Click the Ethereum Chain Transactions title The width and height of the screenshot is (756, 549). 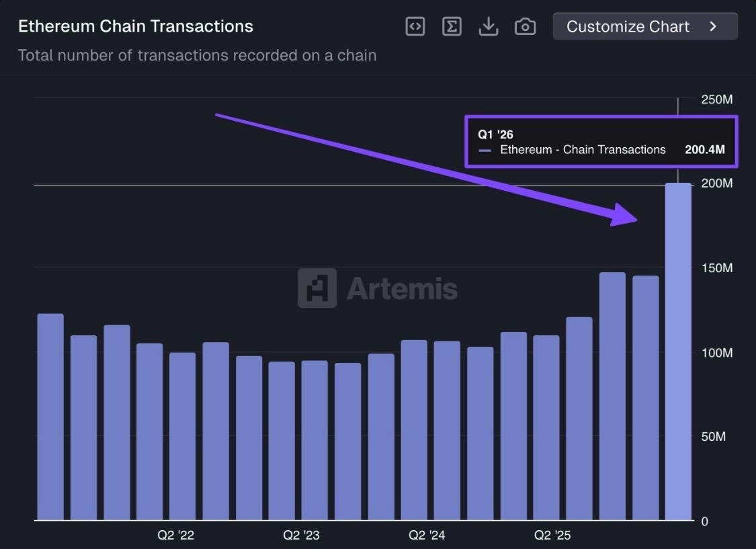(136, 27)
